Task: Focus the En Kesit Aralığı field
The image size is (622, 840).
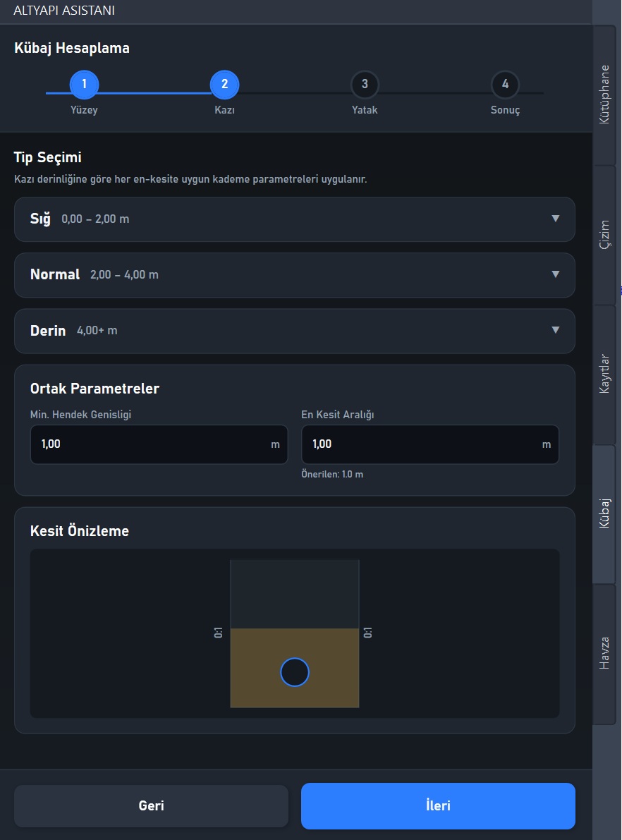Action: 430,444
